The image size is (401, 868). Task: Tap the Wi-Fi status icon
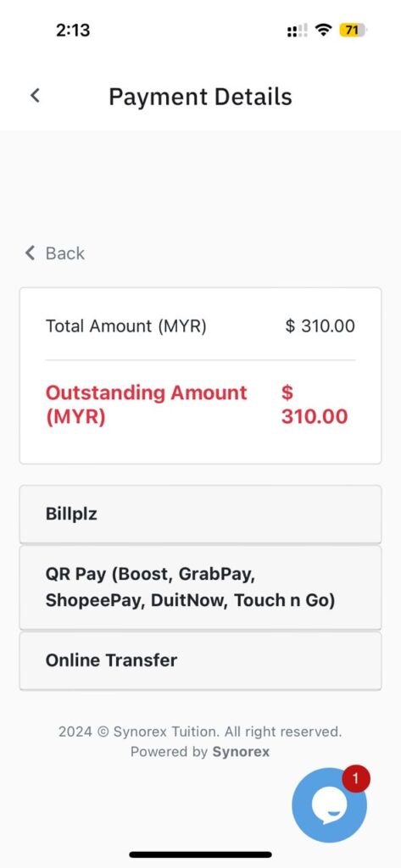(x=322, y=31)
